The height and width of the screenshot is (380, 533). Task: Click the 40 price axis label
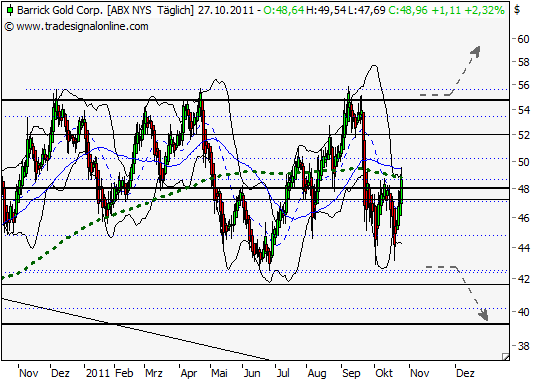point(523,312)
